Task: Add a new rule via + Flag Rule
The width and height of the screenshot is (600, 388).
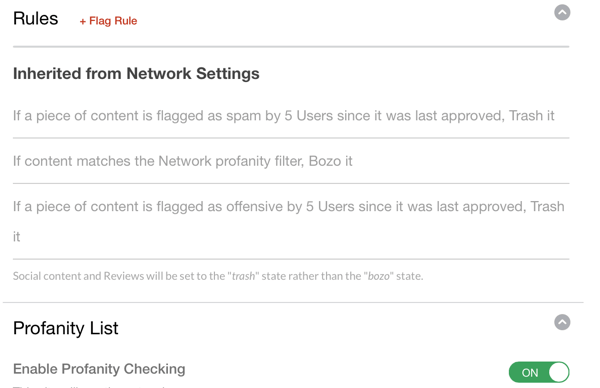Action: coord(108,21)
